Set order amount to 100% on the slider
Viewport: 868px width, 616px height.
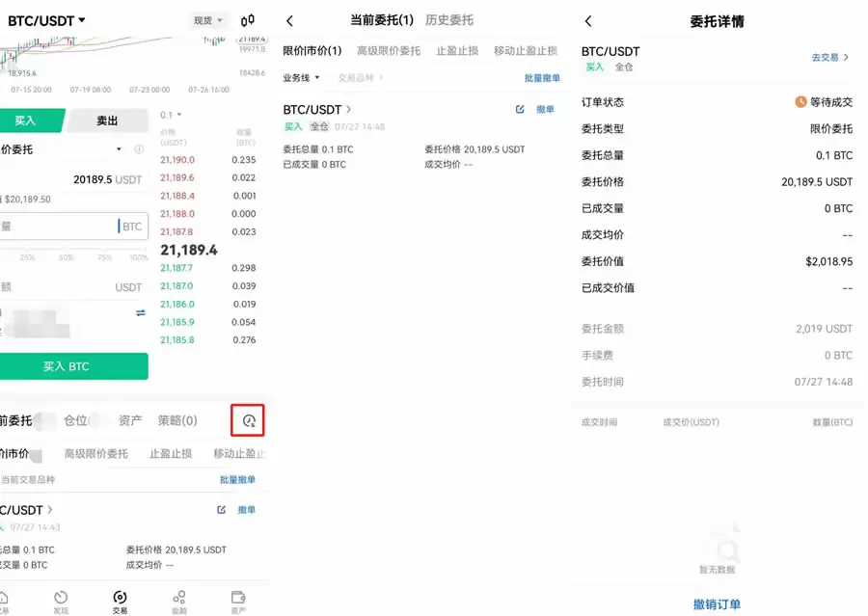click(x=138, y=257)
